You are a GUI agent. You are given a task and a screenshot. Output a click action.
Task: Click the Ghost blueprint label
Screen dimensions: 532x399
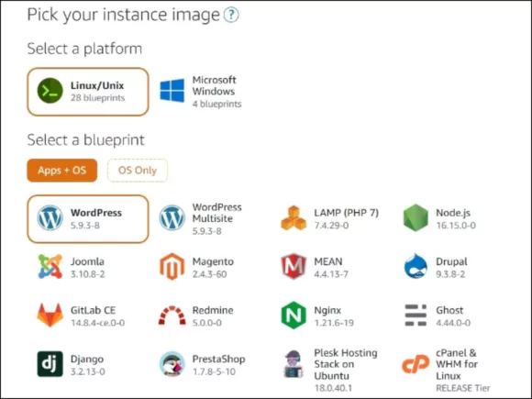(449, 310)
